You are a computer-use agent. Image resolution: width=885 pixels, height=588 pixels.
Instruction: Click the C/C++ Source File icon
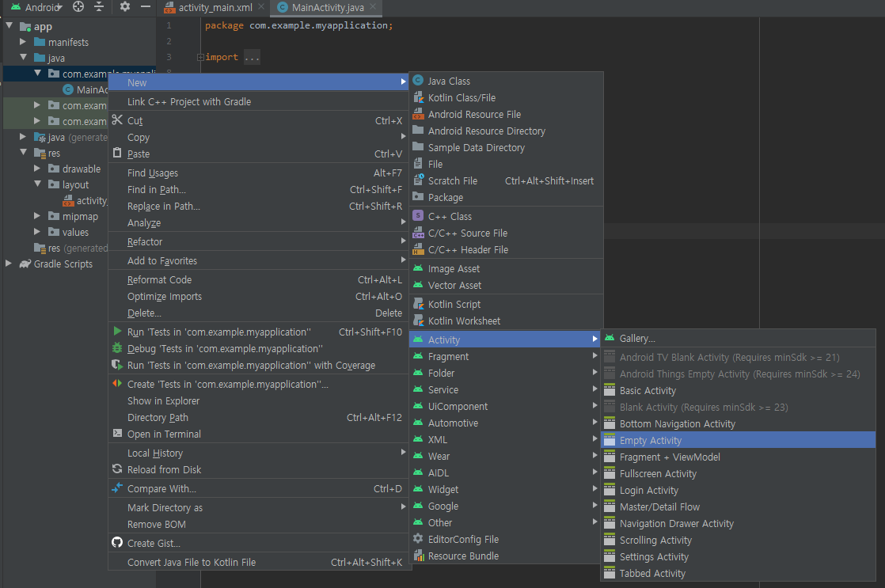click(x=418, y=233)
